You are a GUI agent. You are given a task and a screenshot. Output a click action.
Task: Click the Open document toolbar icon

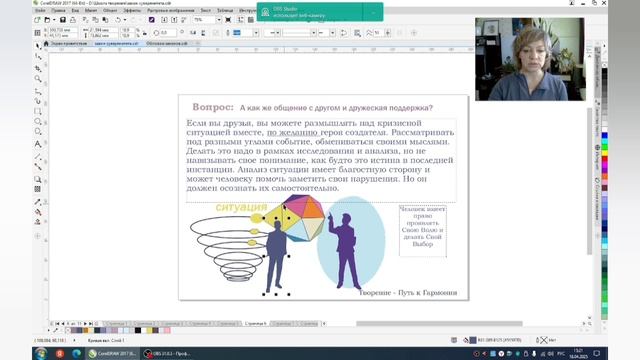click(47, 20)
